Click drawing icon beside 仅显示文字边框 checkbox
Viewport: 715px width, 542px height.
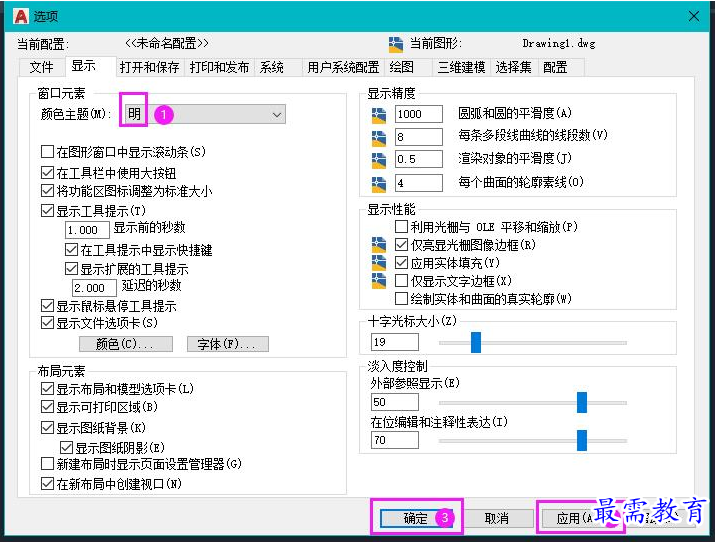pyautogui.click(x=378, y=281)
